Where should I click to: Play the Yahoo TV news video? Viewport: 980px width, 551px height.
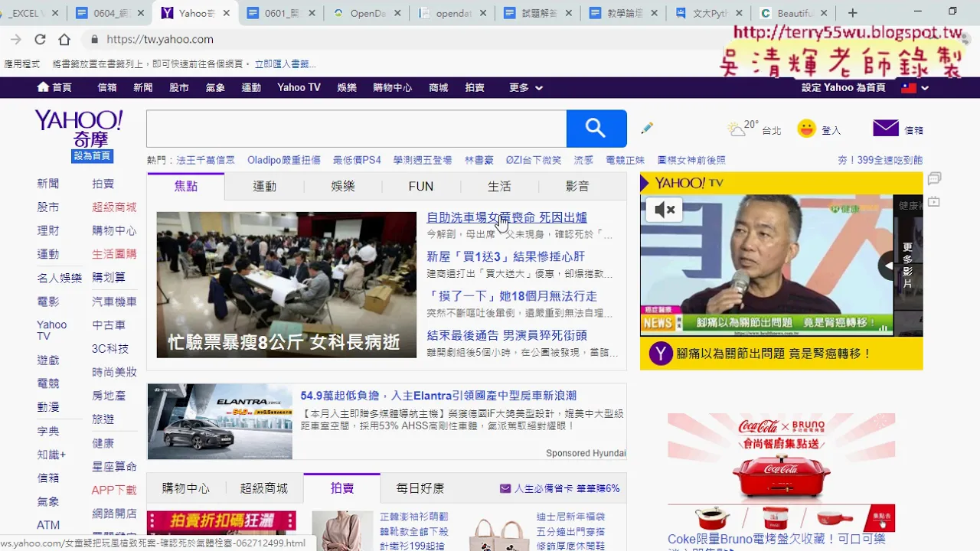[x=766, y=265]
